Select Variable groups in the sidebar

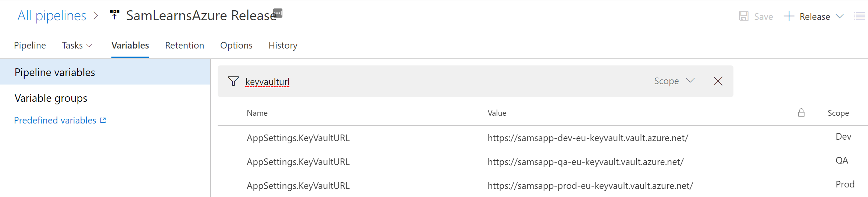[51, 98]
